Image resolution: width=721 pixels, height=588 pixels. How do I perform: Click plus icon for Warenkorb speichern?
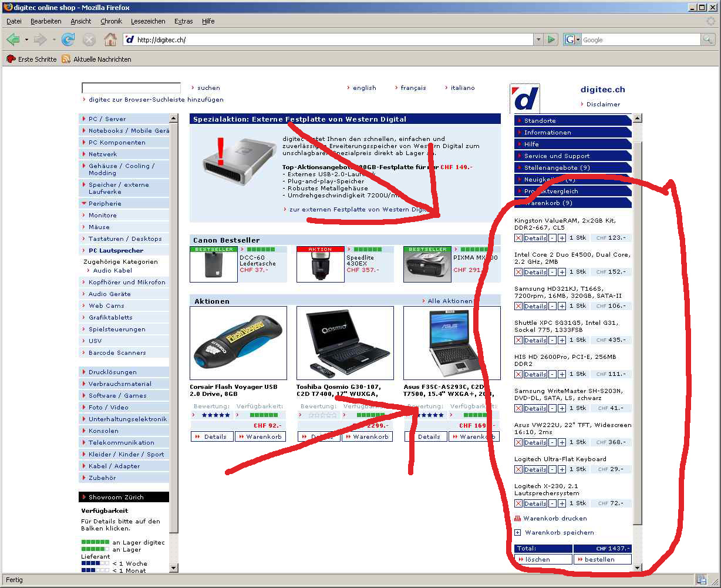[517, 533]
